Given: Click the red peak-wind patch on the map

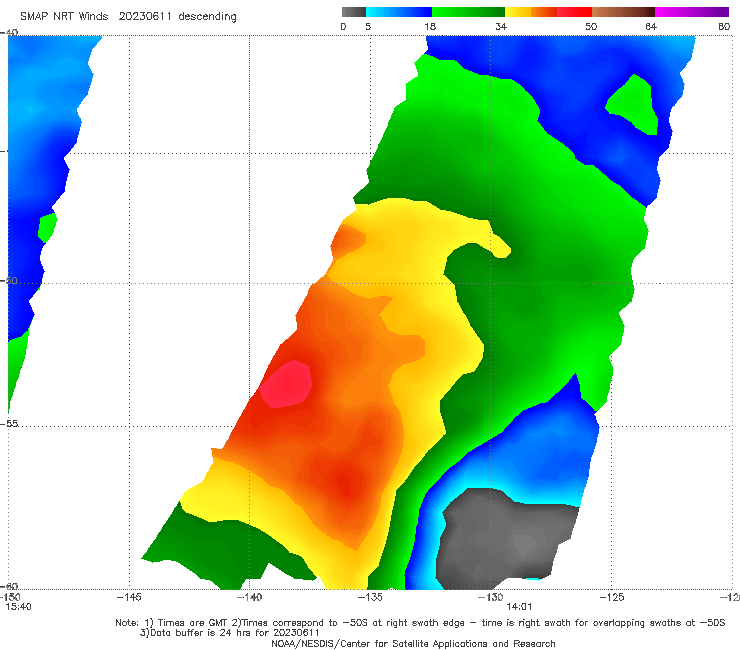Looking at the screenshot, I should [x=286, y=384].
